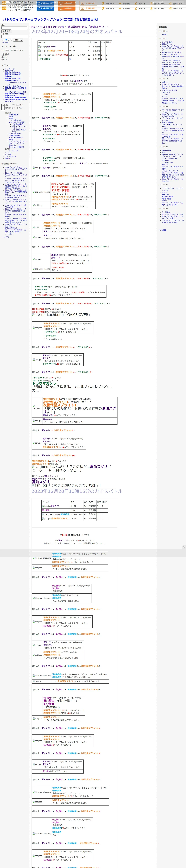Open 愚痴板 link in left menu
Viewport: 186px width, 868px height.
click(x=11, y=139)
